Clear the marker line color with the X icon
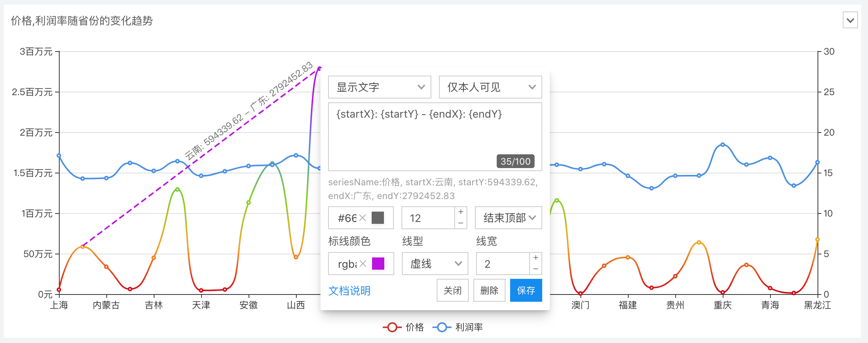Image resolution: width=868 pixels, height=343 pixels. [363, 264]
